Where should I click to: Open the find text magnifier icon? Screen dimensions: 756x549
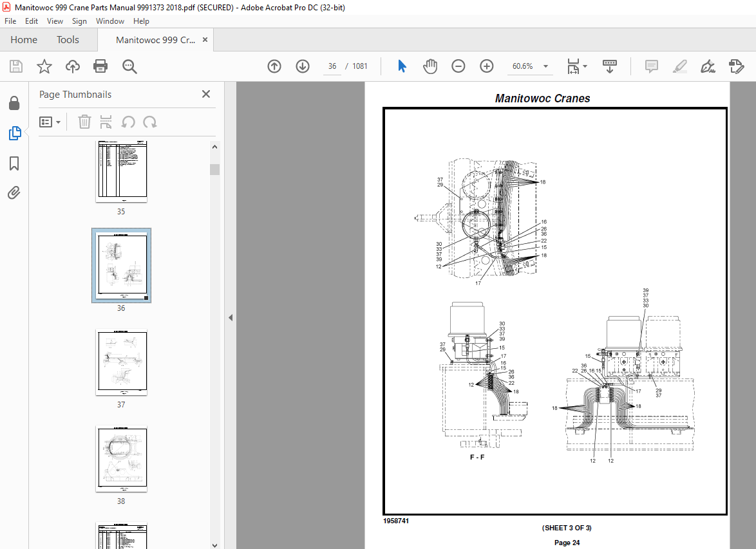pos(129,66)
